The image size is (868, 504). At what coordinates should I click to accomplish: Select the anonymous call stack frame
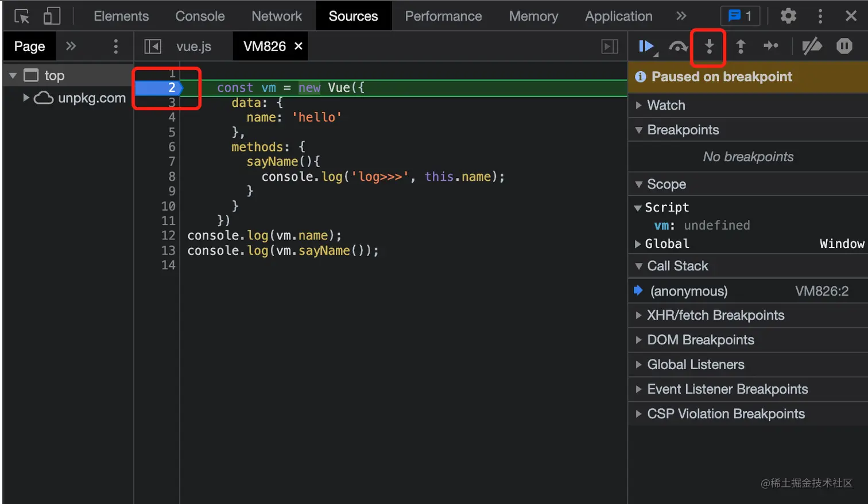click(x=688, y=291)
